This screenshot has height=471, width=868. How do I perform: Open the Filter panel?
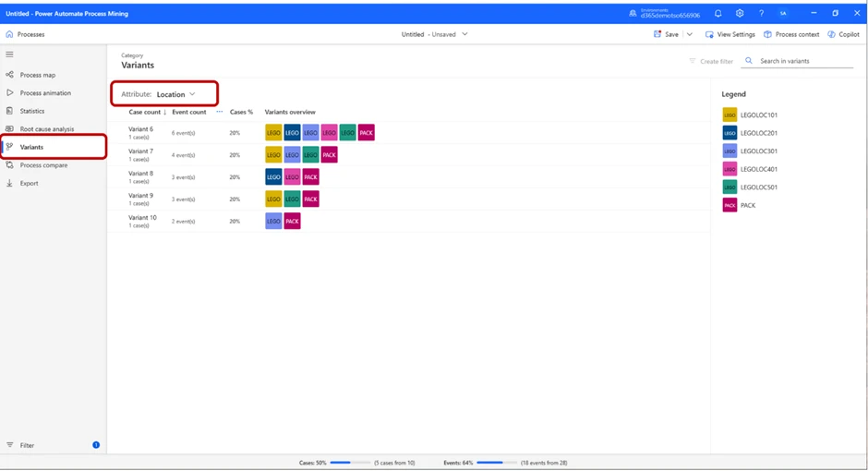(27, 445)
